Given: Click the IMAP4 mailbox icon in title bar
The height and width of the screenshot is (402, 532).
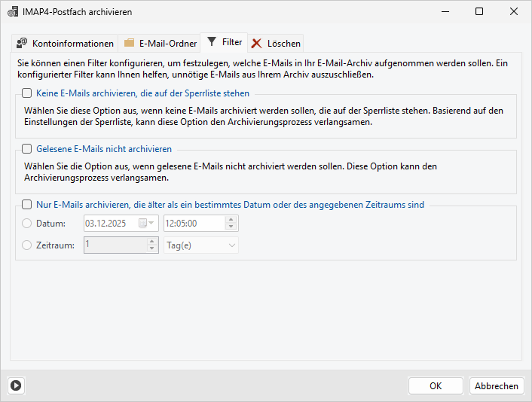Looking at the screenshot, I should pyautogui.click(x=13, y=12).
